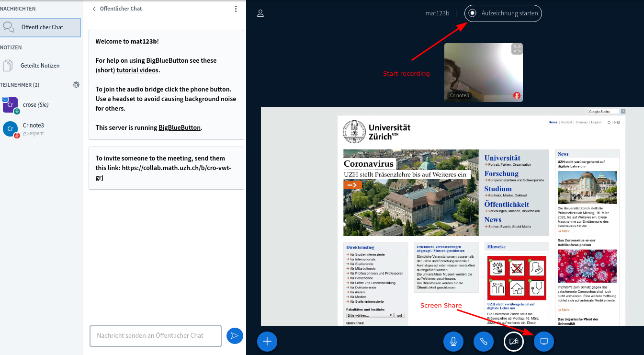Click the TEILNEHMER (2) header text
The width and height of the screenshot is (644, 355).
(x=20, y=85)
